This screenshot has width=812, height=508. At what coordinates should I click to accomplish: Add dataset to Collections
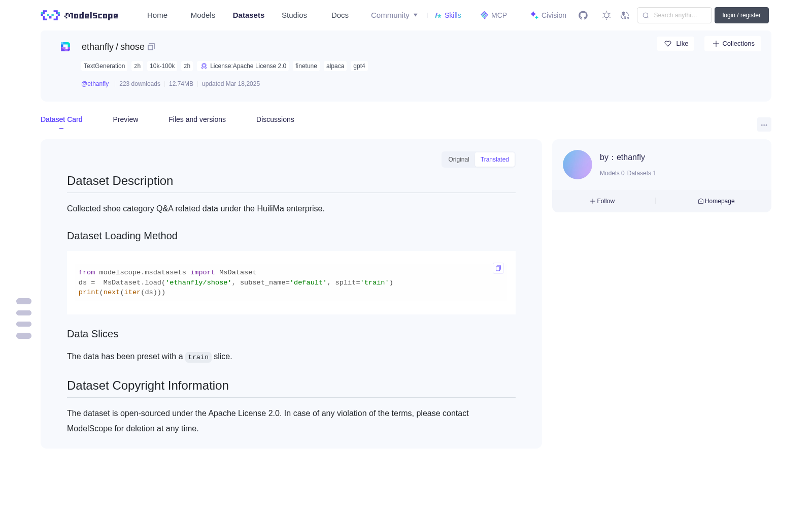[x=733, y=44]
